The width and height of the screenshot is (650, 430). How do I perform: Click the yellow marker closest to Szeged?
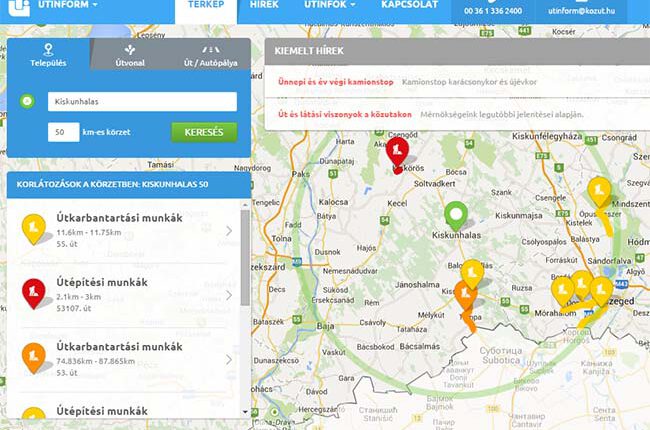(601, 291)
